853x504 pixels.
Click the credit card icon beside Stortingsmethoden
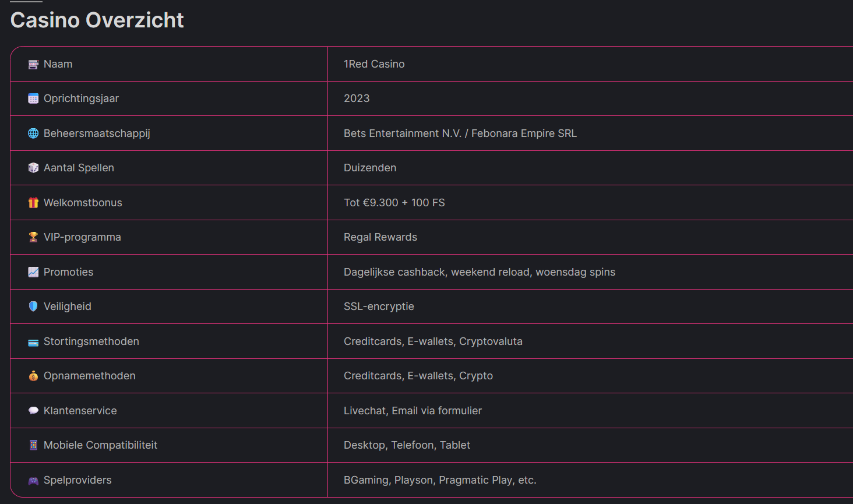pyautogui.click(x=33, y=342)
